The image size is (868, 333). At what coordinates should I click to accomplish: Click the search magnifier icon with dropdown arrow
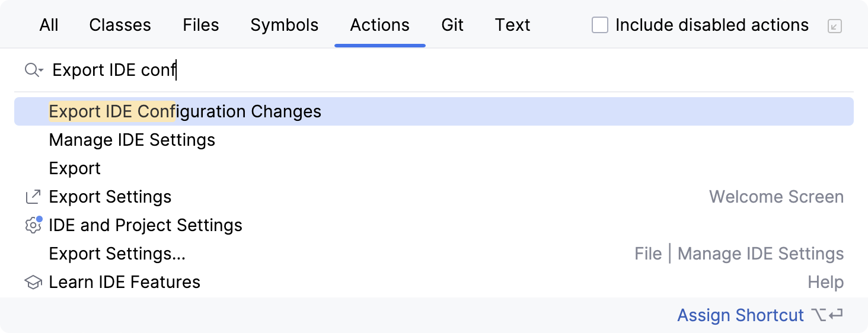click(33, 71)
